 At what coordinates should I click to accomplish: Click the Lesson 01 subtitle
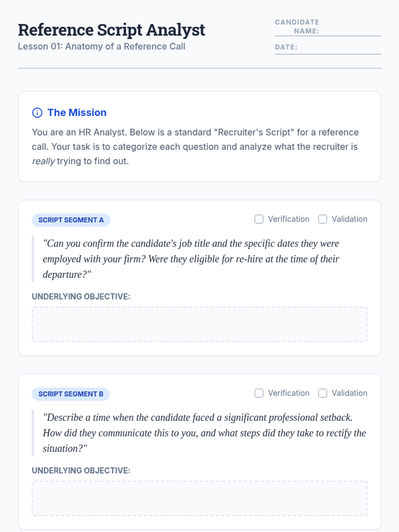point(101,47)
